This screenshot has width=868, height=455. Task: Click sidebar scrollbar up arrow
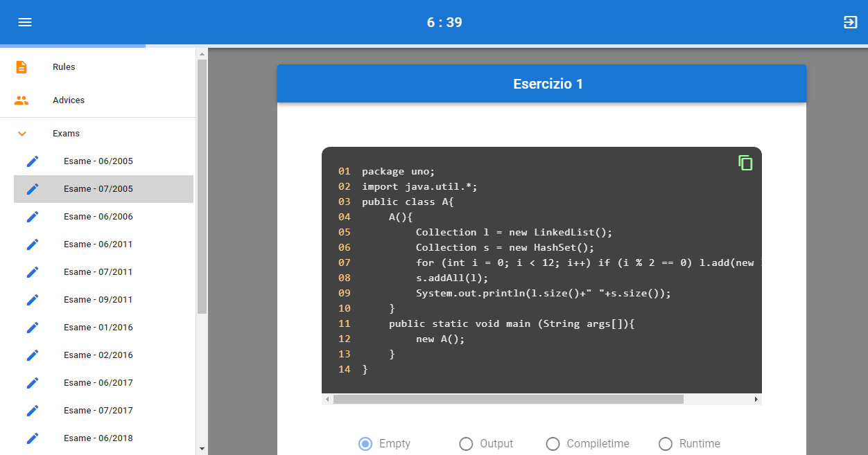pos(202,53)
